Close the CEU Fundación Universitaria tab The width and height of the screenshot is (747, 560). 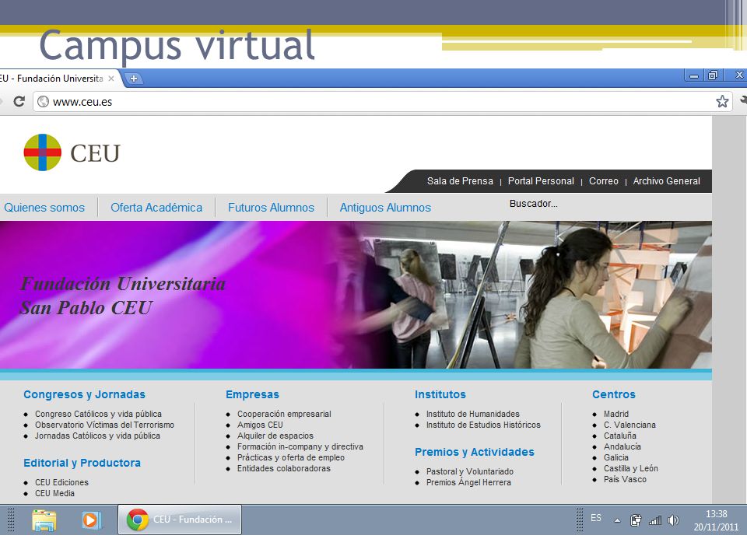tap(111, 78)
